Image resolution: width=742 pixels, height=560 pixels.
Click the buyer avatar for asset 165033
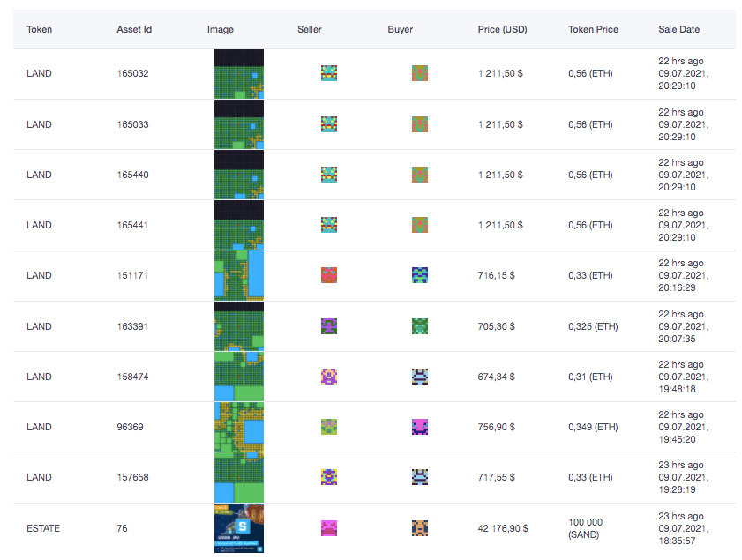420,124
